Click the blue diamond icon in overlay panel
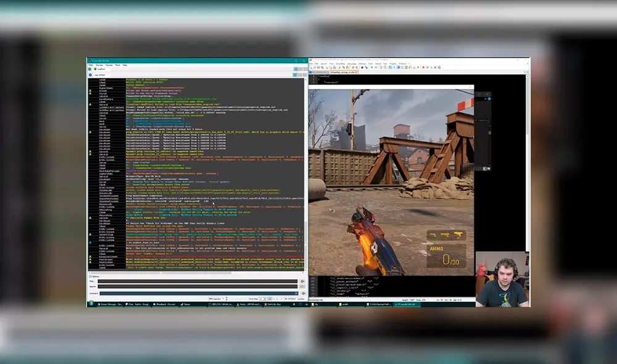Viewport: 617px width, 364px height. click(489, 98)
